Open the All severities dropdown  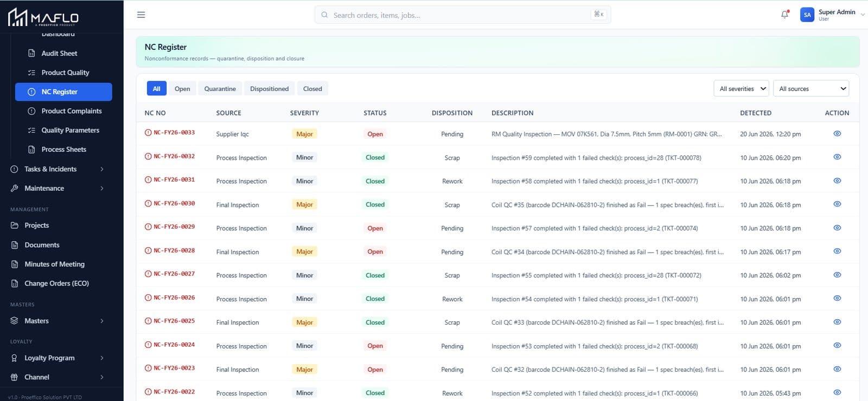click(741, 88)
